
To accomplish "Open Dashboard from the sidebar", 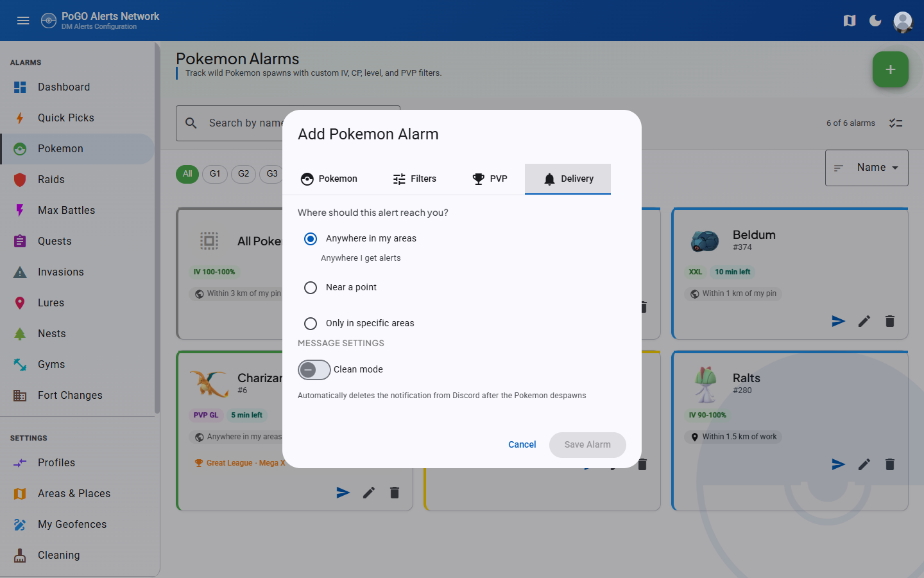I will click(77, 87).
